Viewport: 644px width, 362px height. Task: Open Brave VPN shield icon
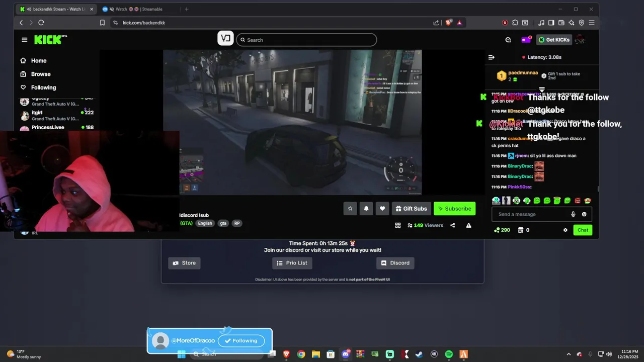coord(582,23)
